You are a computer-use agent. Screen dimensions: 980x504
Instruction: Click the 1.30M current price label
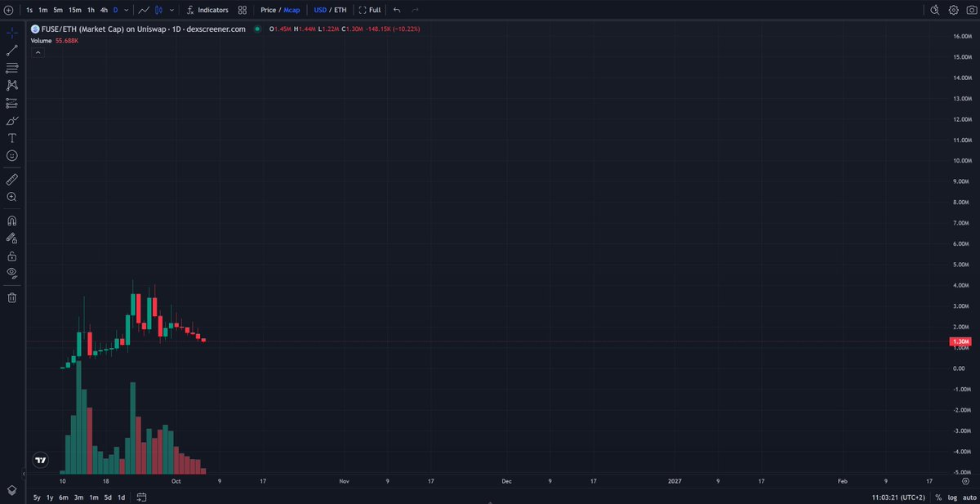coord(960,341)
